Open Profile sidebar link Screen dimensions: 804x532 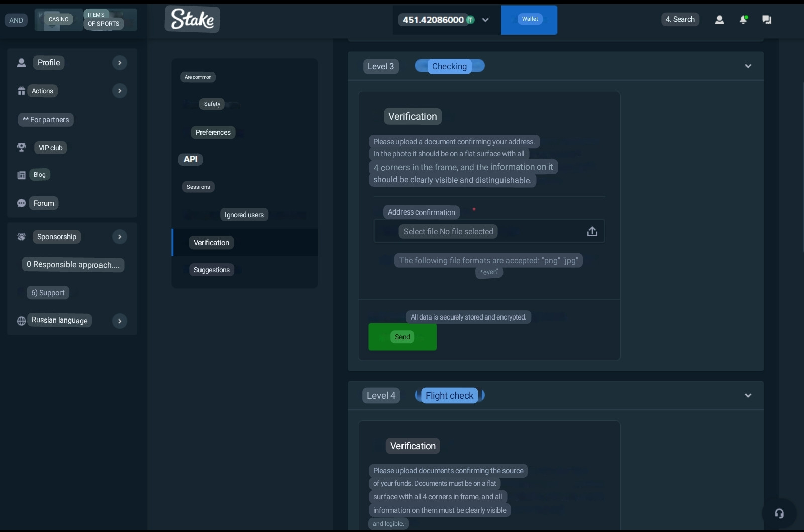[49, 62]
